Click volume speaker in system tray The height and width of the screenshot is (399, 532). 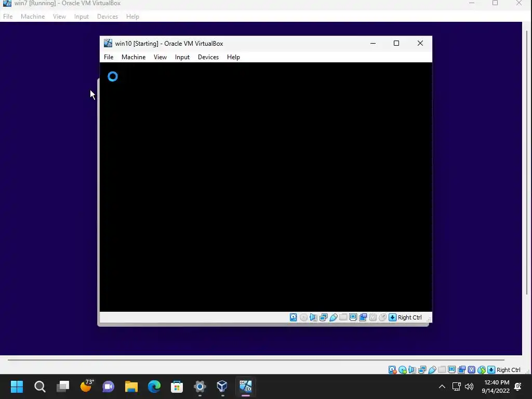coord(469,387)
